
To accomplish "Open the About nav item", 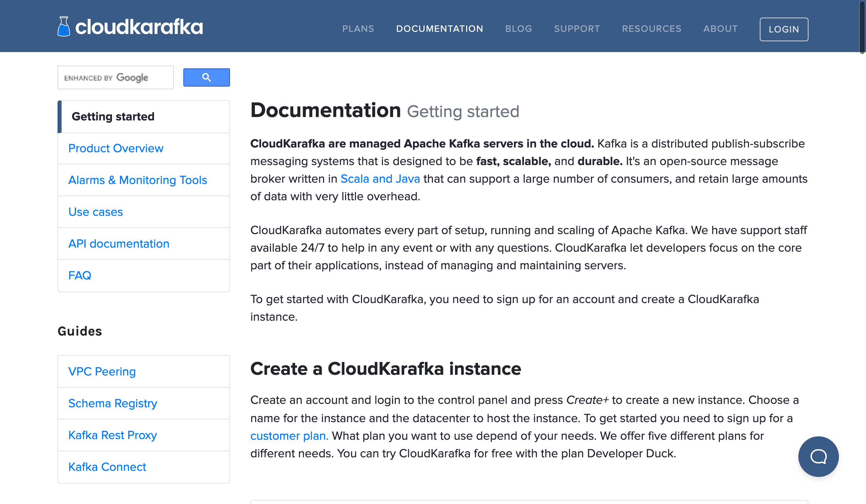I will click(x=721, y=29).
